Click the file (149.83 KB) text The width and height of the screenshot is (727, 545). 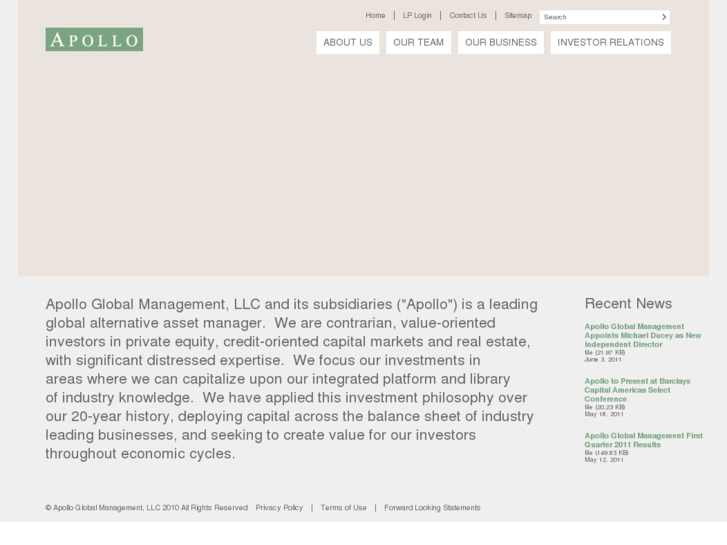click(606, 453)
